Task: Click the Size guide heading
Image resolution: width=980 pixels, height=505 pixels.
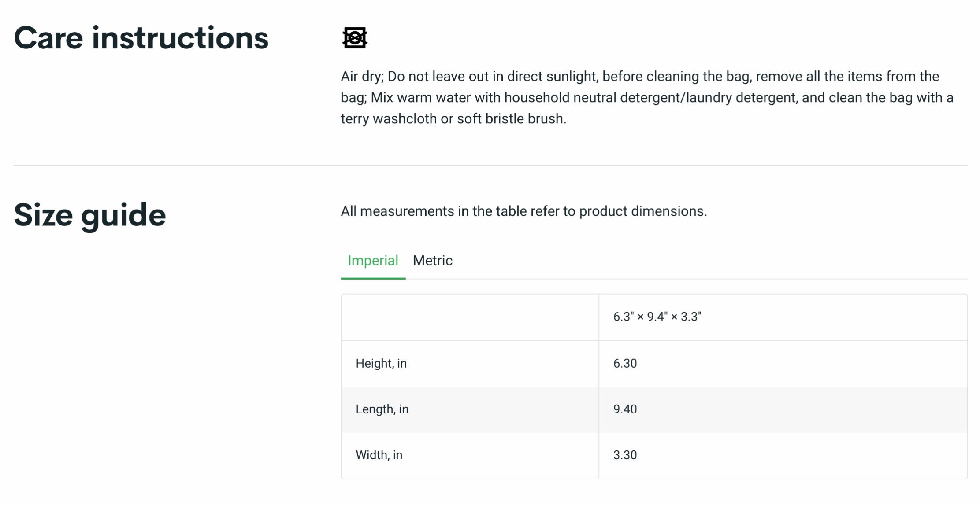Action: [x=90, y=216]
